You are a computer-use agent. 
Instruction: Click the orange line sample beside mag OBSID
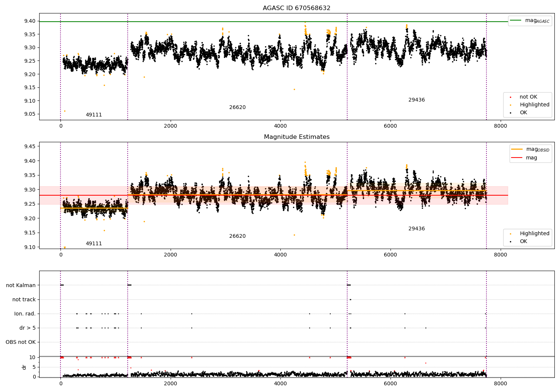[x=517, y=149]
